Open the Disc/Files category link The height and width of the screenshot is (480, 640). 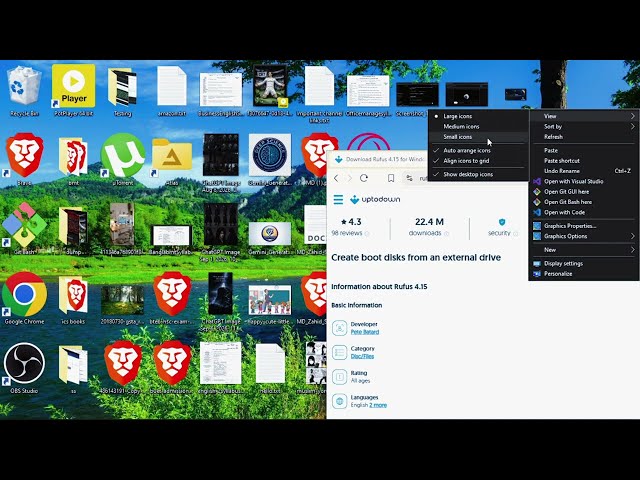(362, 356)
